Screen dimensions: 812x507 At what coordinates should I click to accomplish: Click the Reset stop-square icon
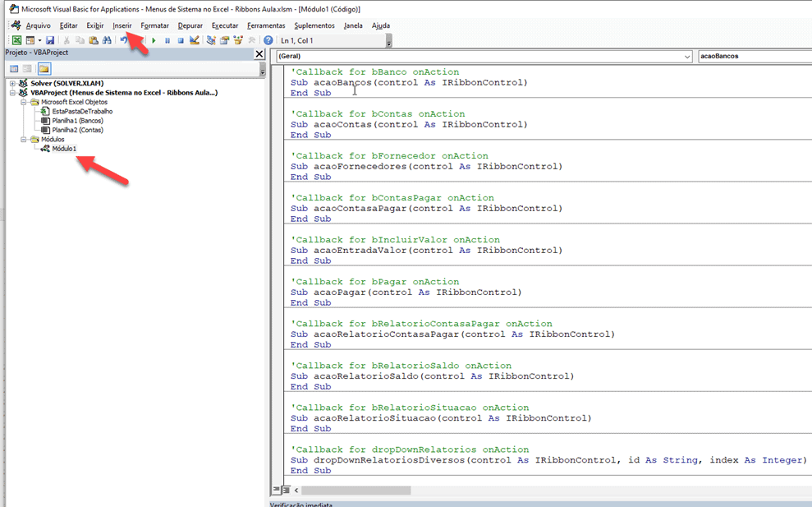[x=181, y=40]
